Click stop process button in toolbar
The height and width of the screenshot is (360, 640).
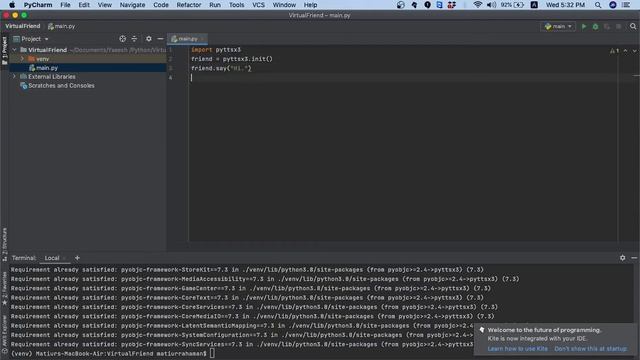[619, 27]
